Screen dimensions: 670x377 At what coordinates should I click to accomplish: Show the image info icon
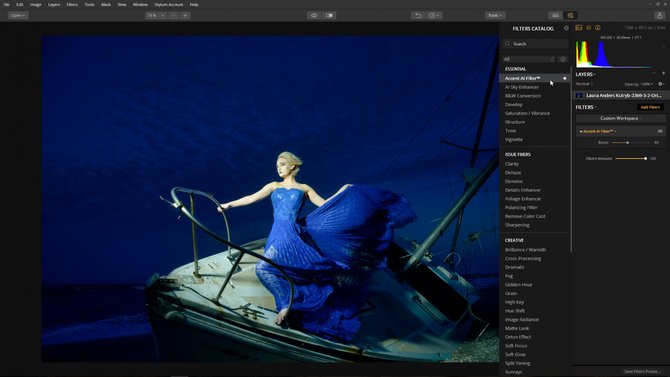click(x=598, y=28)
